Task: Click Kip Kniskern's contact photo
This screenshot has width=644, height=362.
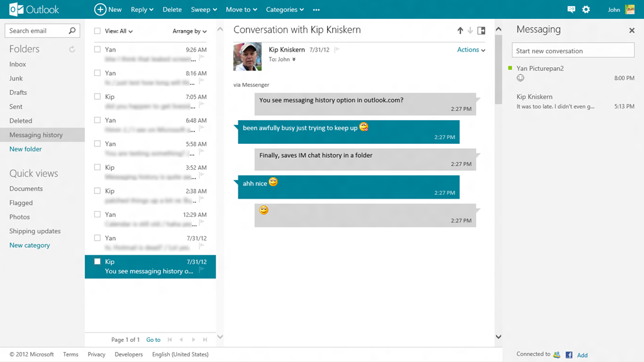Action: click(247, 57)
